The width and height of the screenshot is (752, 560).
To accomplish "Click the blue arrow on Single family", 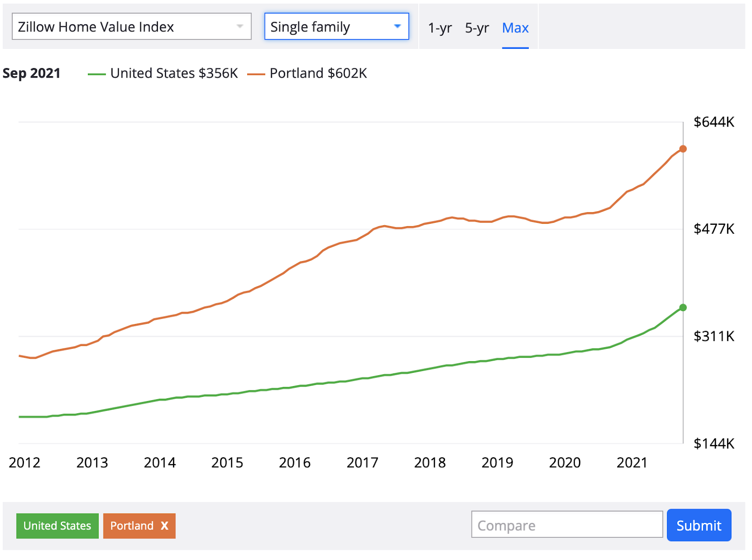I will (397, 26).
